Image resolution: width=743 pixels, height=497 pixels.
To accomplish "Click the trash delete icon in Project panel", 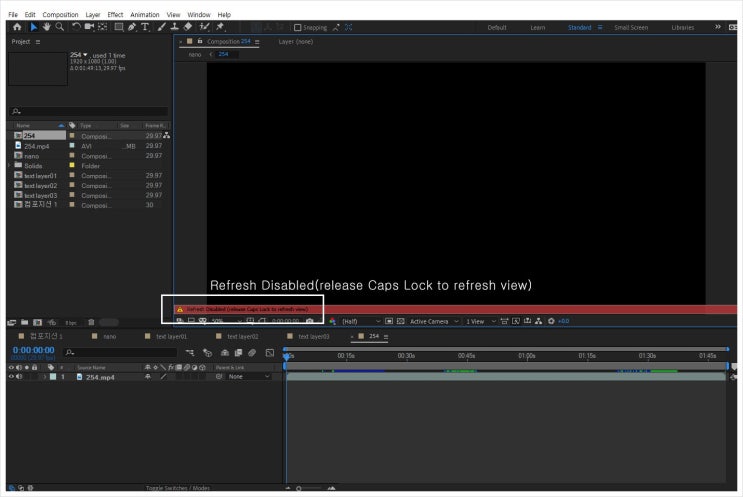I will pos(91,322).
